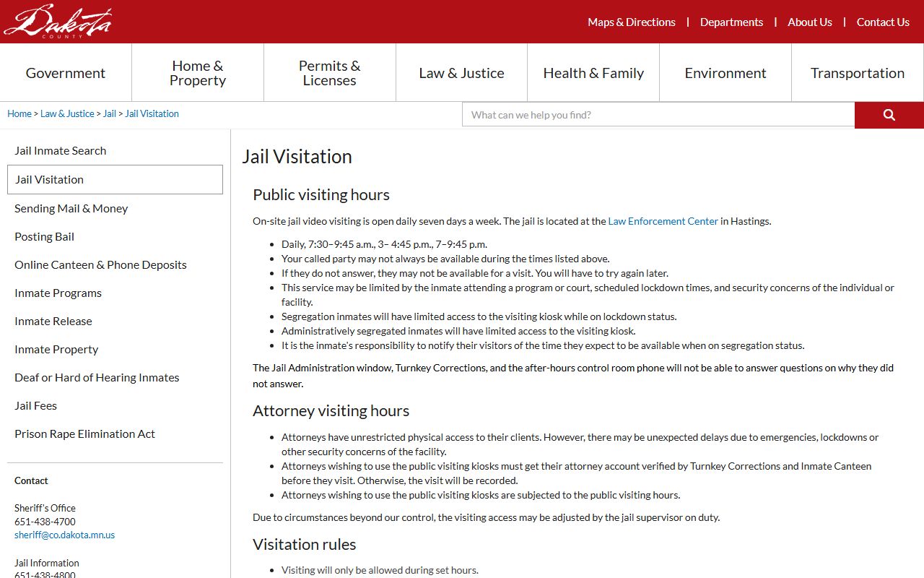Open the Permits & Licenses menu
This screenshot has height=578, width=924.
[x=330, y=73]
